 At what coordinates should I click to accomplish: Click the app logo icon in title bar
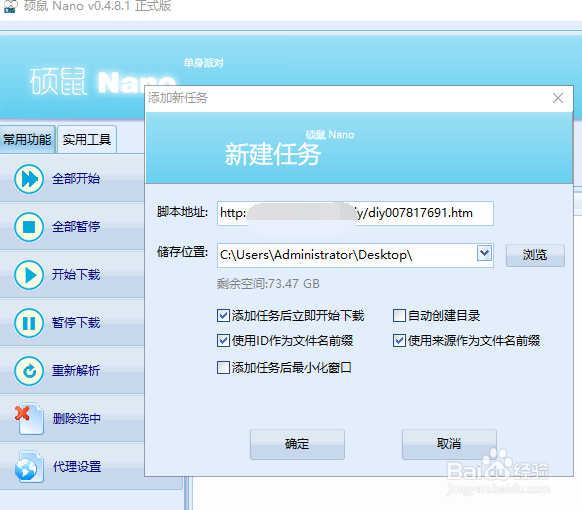point(10,6)
